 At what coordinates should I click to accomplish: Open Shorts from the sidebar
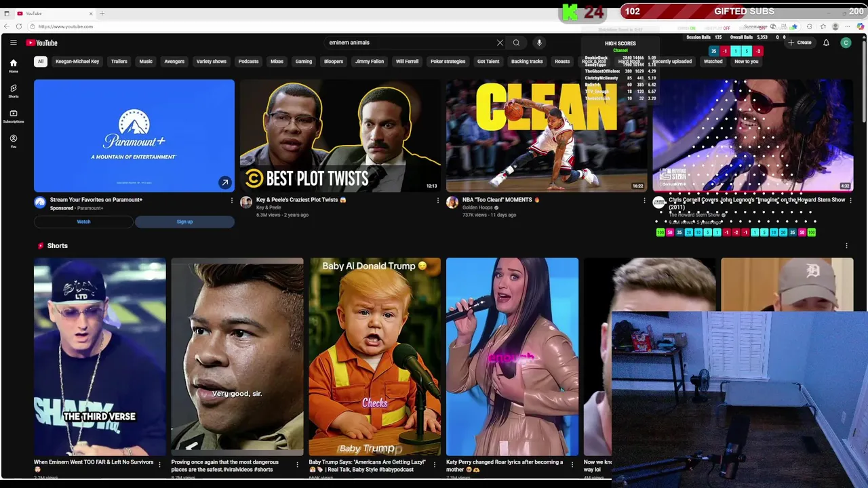point(13,91)
